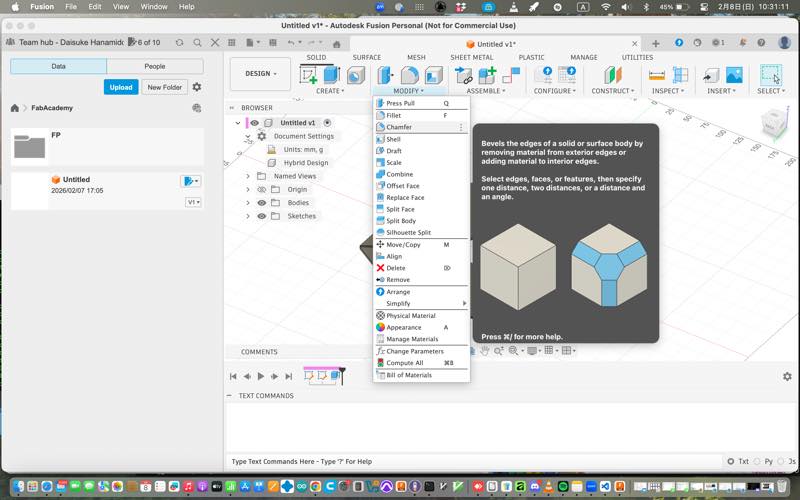Click the Select tool icon

click(x=770, y=75)
